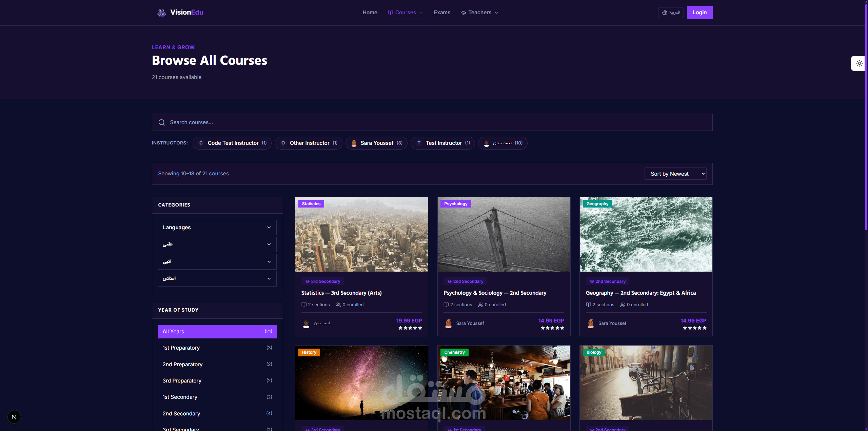Screen dimensions: 868x431
Task: Click star rating on Geography card
Action: [x=695, y=328]
